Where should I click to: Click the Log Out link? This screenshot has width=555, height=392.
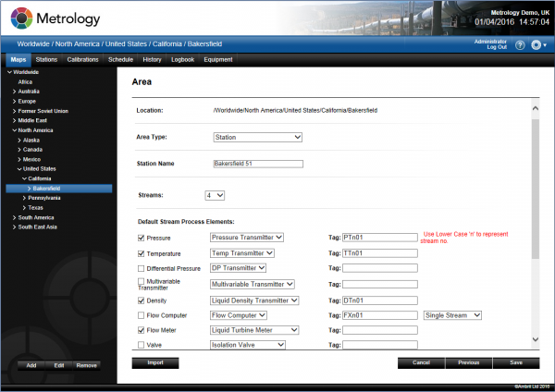(497, 47)
